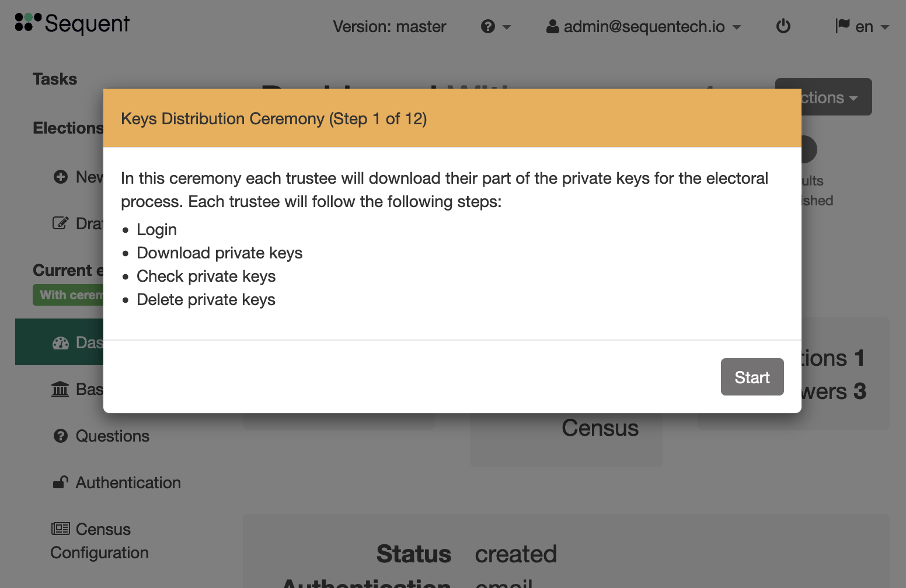Click the Census newspaper icon

point(61,528)
